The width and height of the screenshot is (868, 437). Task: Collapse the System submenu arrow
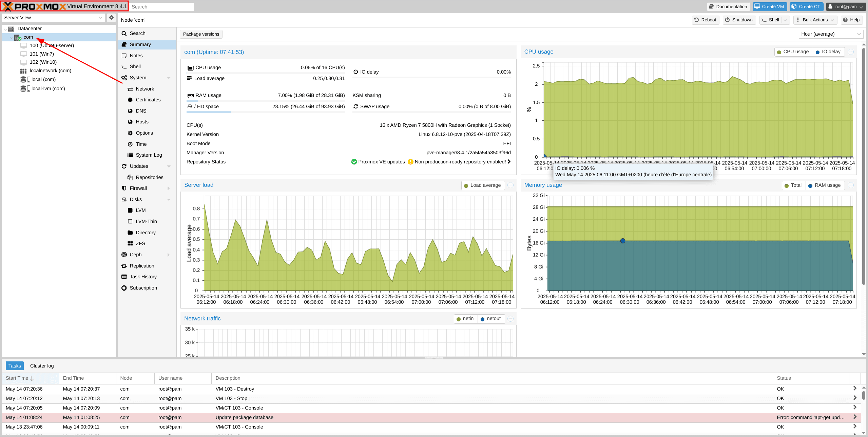[x=169, y=78]
